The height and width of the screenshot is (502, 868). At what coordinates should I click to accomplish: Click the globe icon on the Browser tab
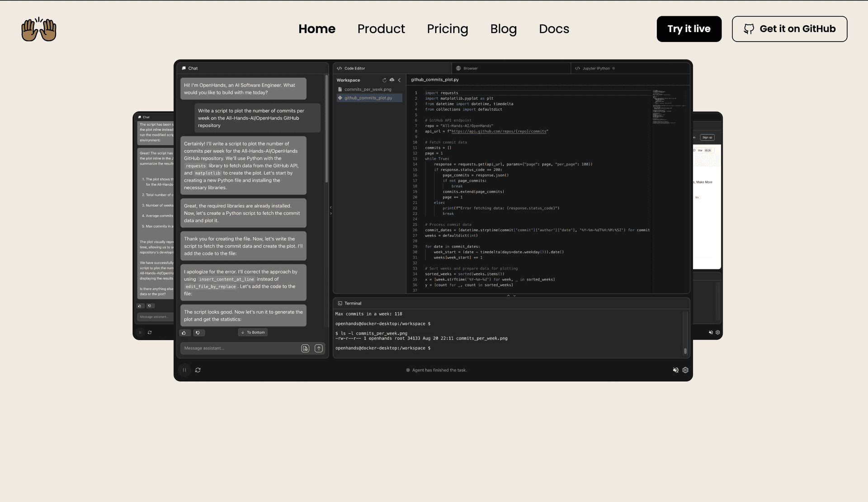pos(458,68)
